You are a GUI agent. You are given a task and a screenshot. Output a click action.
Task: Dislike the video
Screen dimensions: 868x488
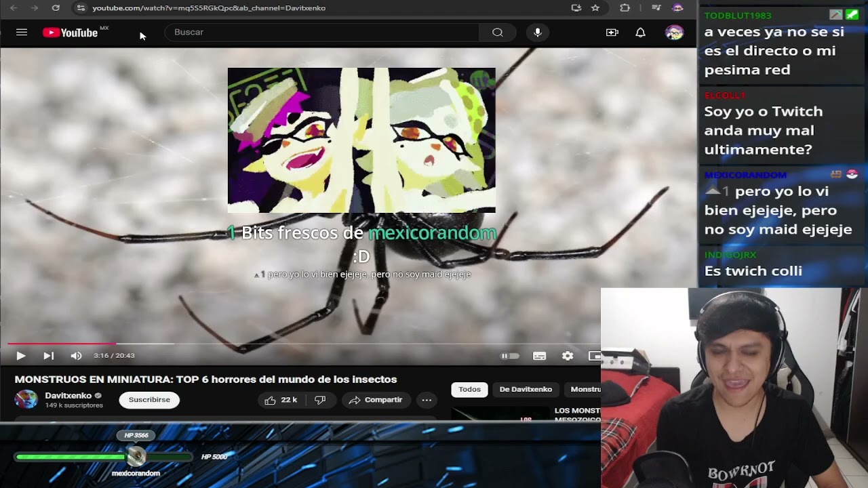[320, 400]
